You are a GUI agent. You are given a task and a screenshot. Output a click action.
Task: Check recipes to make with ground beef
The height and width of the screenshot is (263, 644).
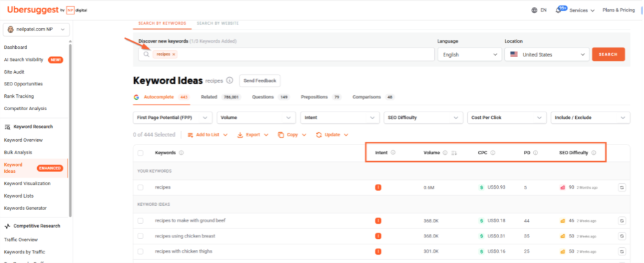[140, 221]
